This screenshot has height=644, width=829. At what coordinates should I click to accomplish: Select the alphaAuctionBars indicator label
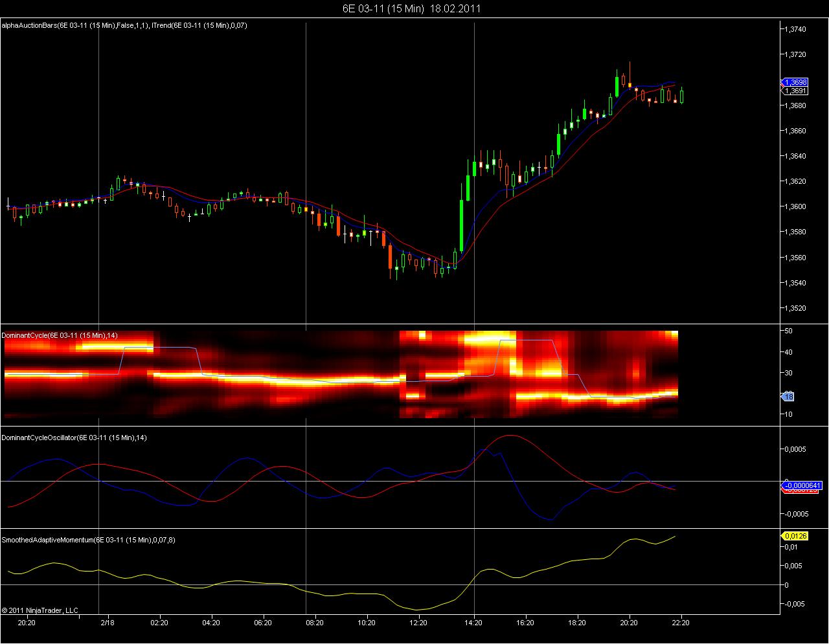point(124,25)
